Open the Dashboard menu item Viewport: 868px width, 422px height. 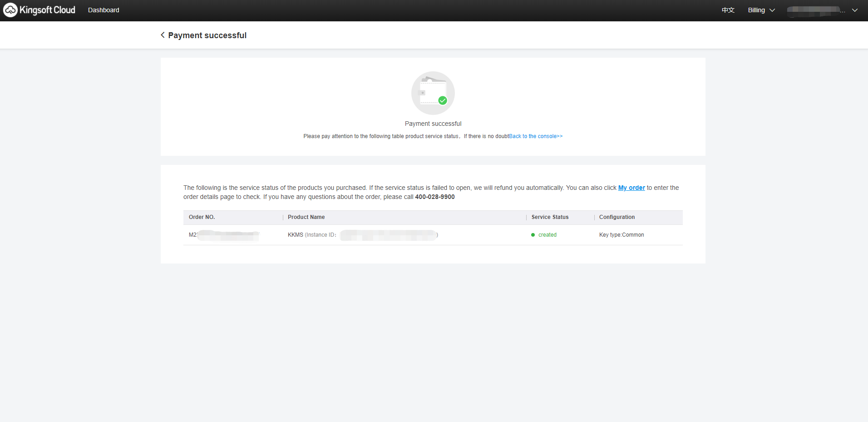coord(104,10)
